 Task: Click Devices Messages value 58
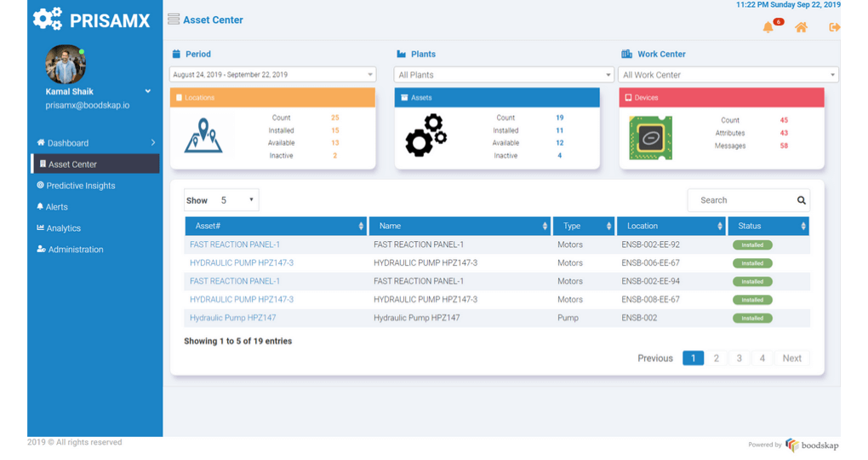pyautogui.click(x=784, y=146)
